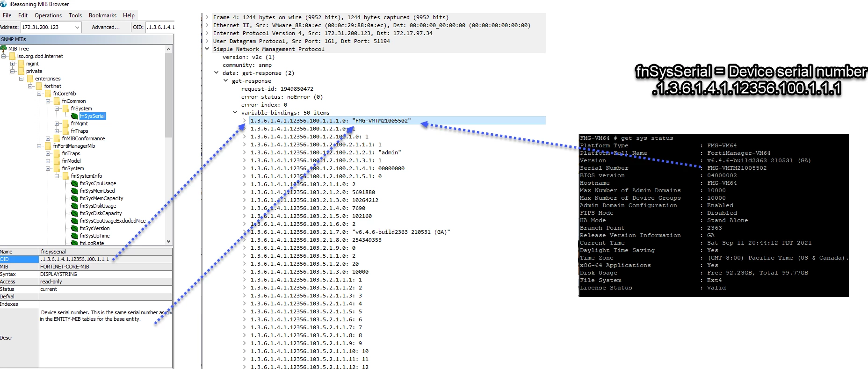Click the FORTINET-CORE-MIB value cell
This screenshot has width=868, height=369.
[x=106, y=267]
